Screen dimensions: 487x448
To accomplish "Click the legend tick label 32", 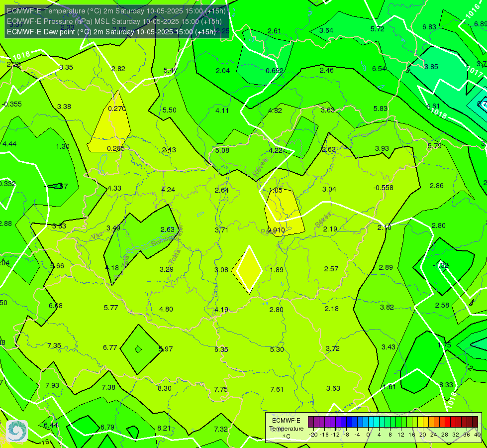I will [x=455, y=435].
